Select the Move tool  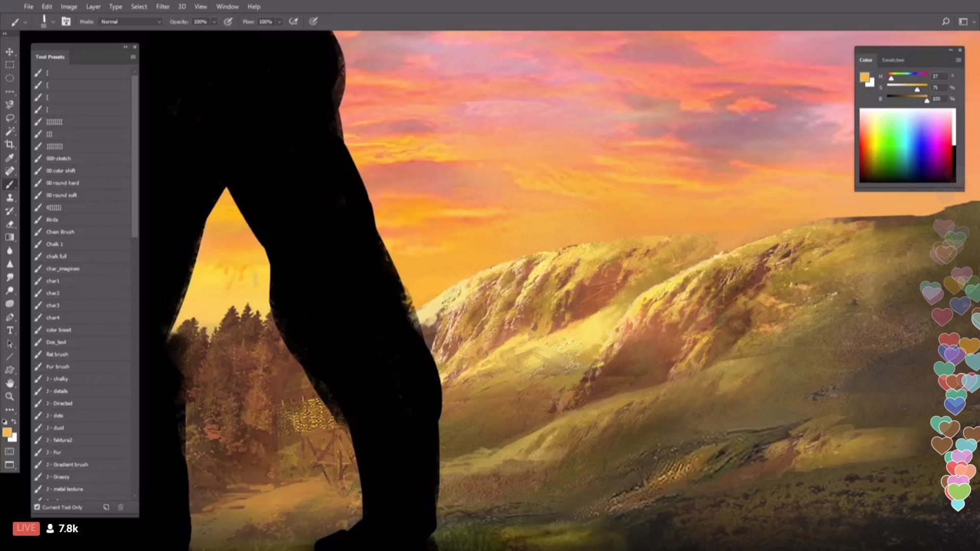click(x=9, y=52)
